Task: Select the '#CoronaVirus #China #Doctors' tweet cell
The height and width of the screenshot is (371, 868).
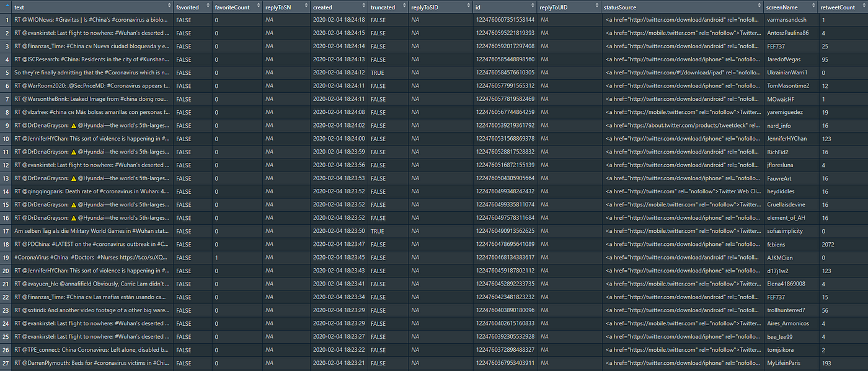Action: [92, 257]
